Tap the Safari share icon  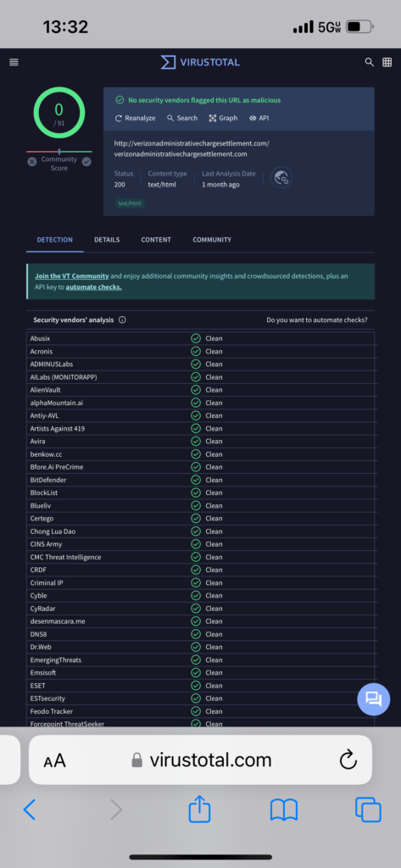(x=200, y=809)
